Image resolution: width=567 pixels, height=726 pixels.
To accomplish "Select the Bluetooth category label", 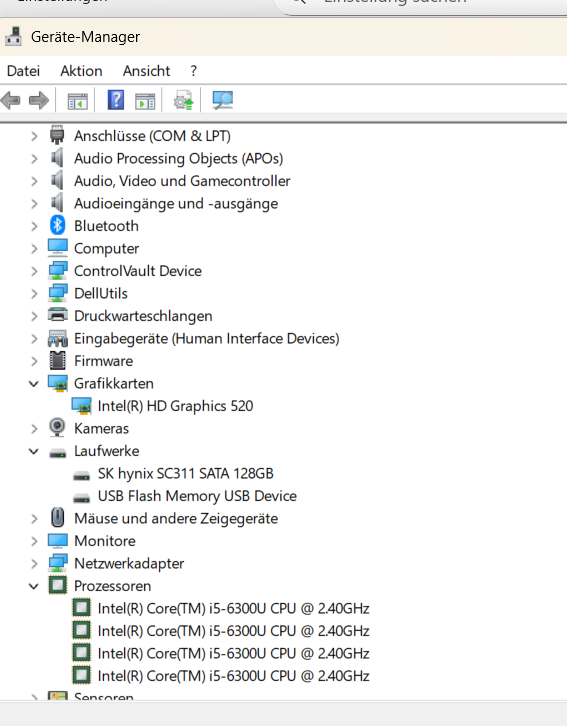I will tap(106, 226).
